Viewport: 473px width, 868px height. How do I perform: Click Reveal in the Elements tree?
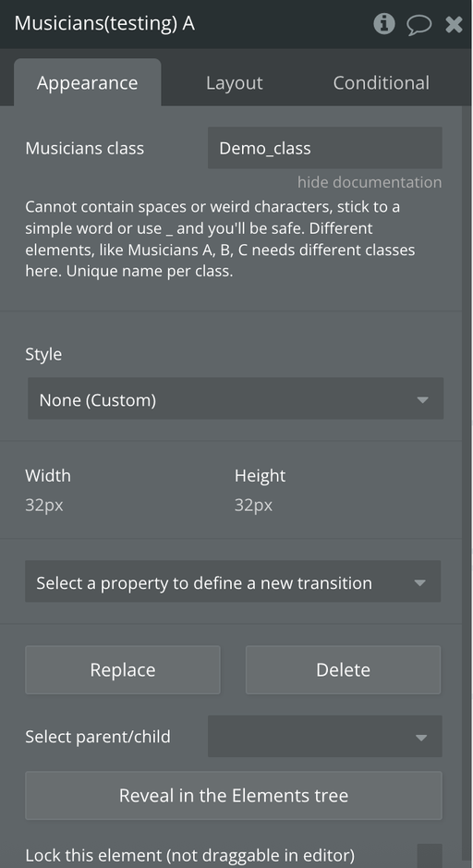tap(234, 796)
